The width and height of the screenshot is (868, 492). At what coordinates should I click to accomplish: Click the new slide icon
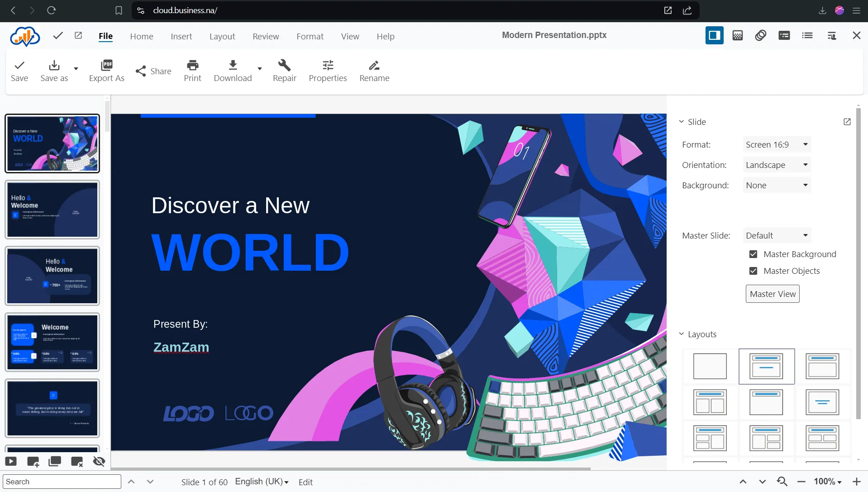(33, 461)
